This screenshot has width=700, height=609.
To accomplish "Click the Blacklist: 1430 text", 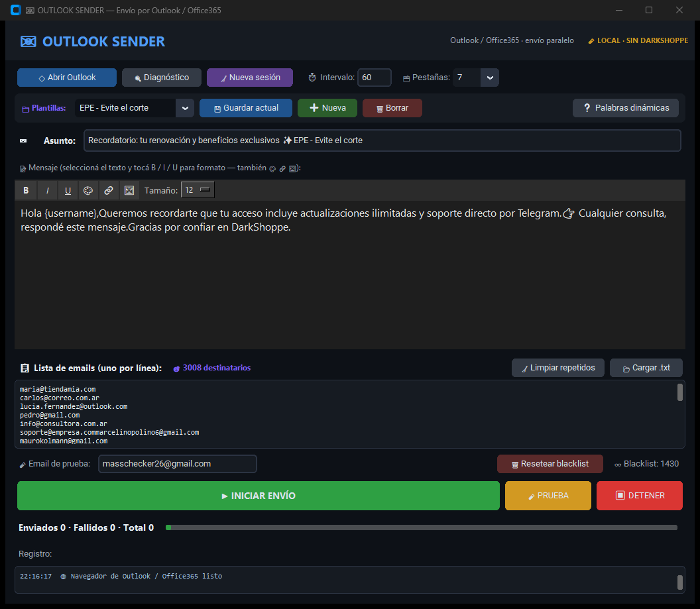I will (x=651, y=464).
